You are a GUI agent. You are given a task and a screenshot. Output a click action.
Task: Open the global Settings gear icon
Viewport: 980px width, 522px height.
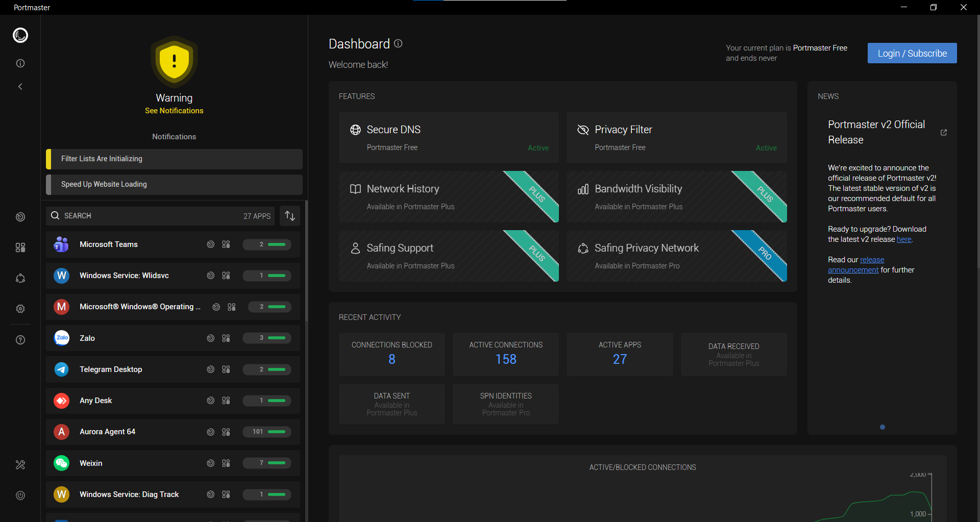pyautogui.click(x=20, y=309)
